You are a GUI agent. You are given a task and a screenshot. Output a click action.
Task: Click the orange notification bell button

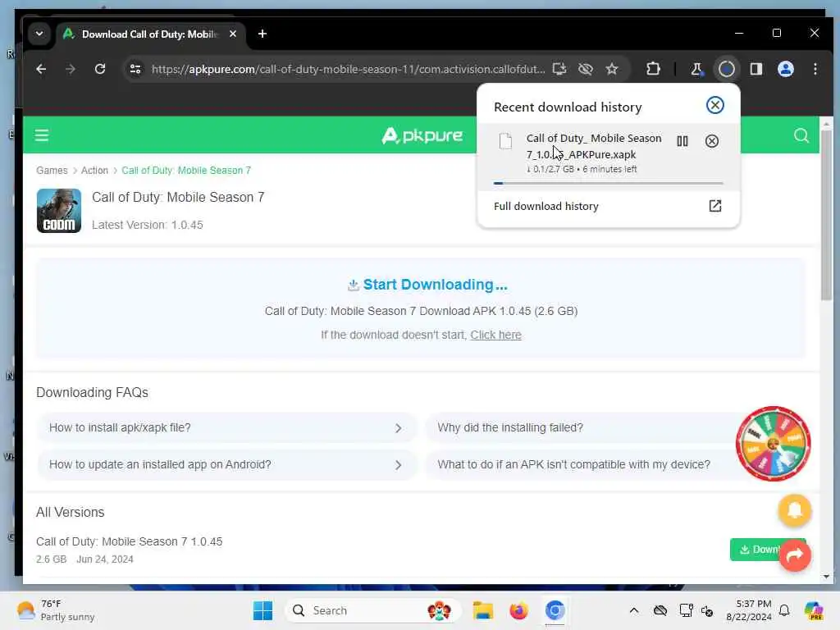click(794, 510)
